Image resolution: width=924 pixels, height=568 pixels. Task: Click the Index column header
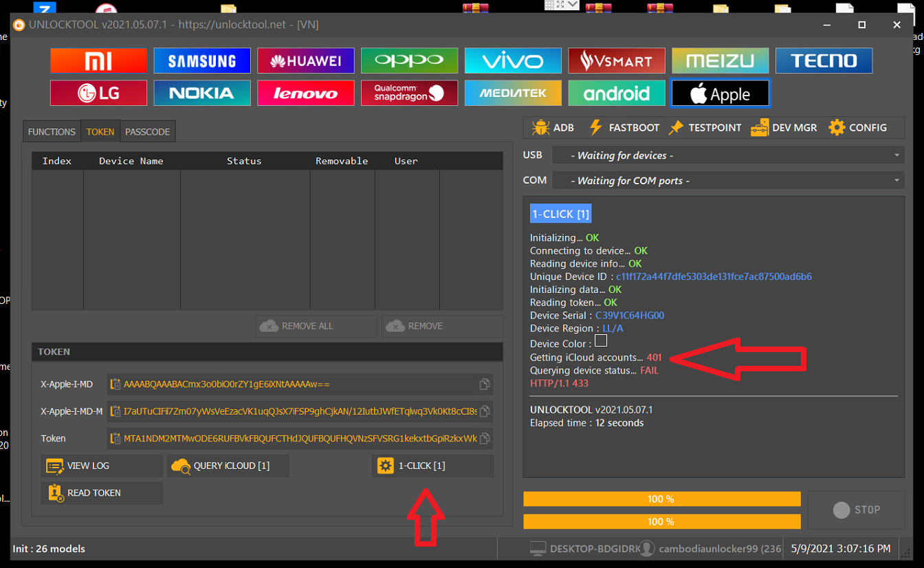[x=57, y=161]
